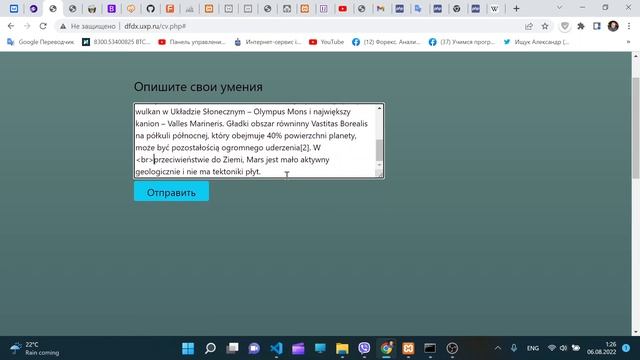640x360 pixels.
Task: Switch to the Gmail tab
Action: pyautogui.click(x=380, y=9)
